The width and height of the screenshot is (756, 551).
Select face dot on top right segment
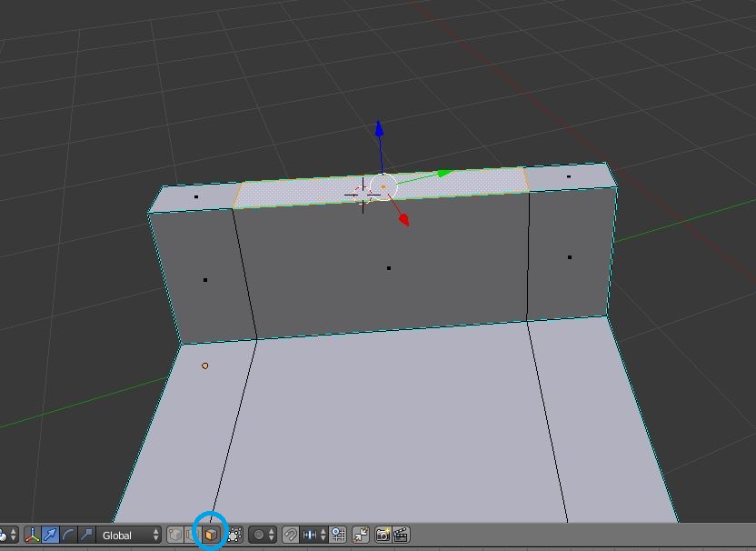click(569, 176)
